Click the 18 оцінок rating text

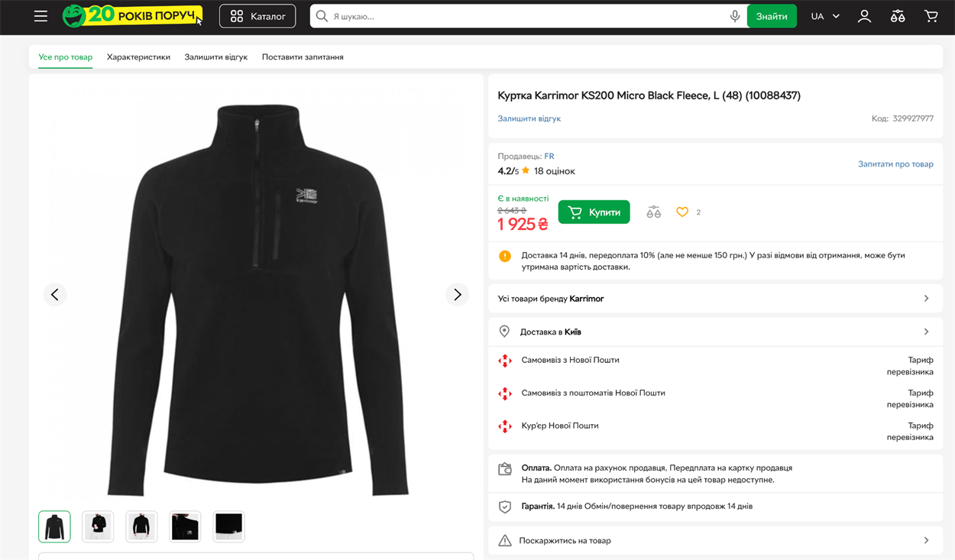555,171
